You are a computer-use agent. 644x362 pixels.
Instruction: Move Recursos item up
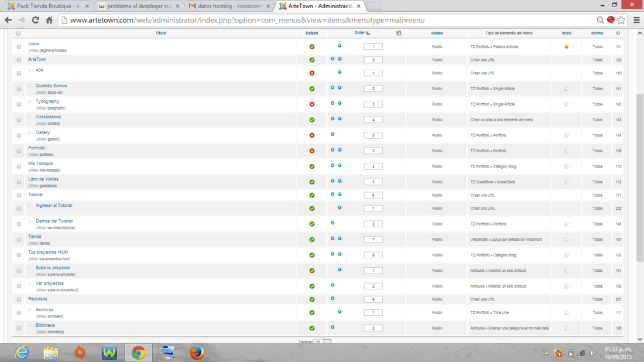(333, 299)
